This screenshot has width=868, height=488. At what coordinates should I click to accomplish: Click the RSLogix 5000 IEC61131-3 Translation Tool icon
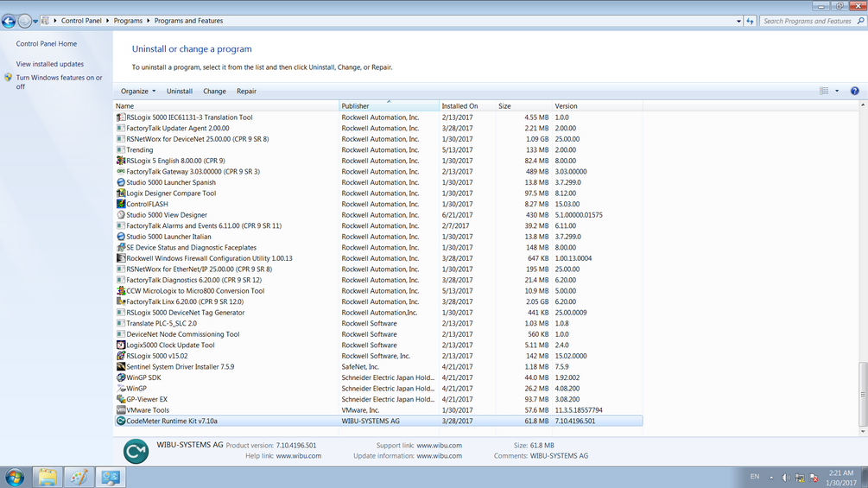point(121,117)
